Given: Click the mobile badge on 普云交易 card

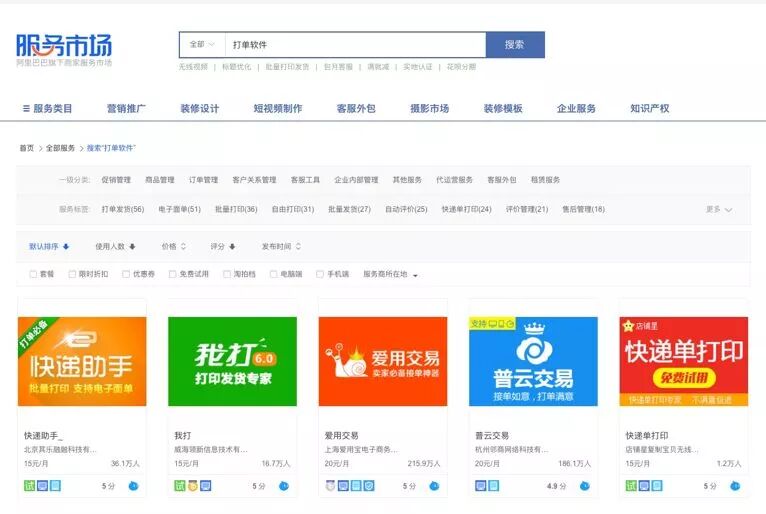Looking at the screenshot, I should tap(494, 486).
